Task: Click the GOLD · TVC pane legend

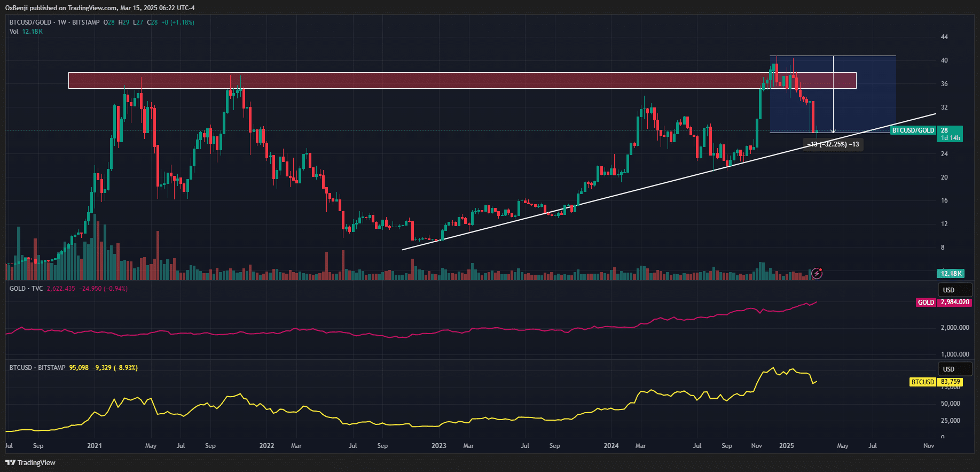Action: (26, 289)
